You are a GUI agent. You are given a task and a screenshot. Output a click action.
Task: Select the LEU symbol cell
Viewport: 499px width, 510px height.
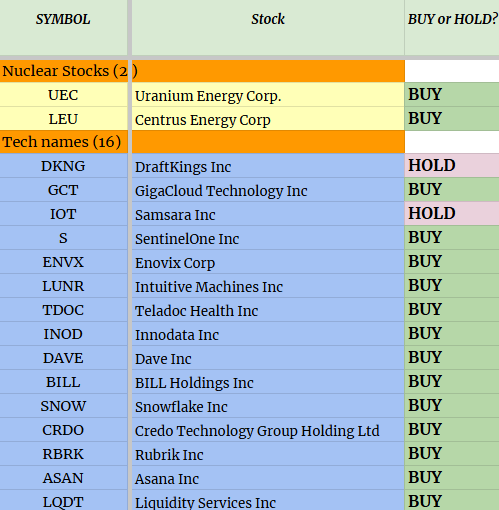(x=63, y=119)
